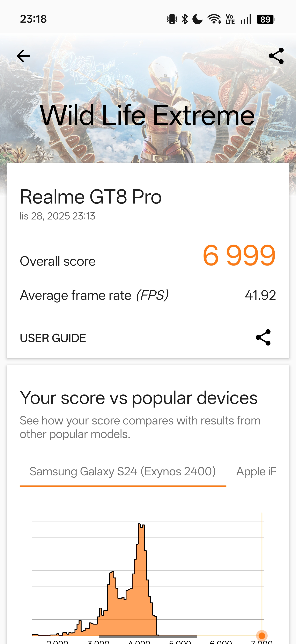The image size is (296, 644).
Task: Tap the Realme GT8 Pro device name
Action: click(x=91, y=197)
